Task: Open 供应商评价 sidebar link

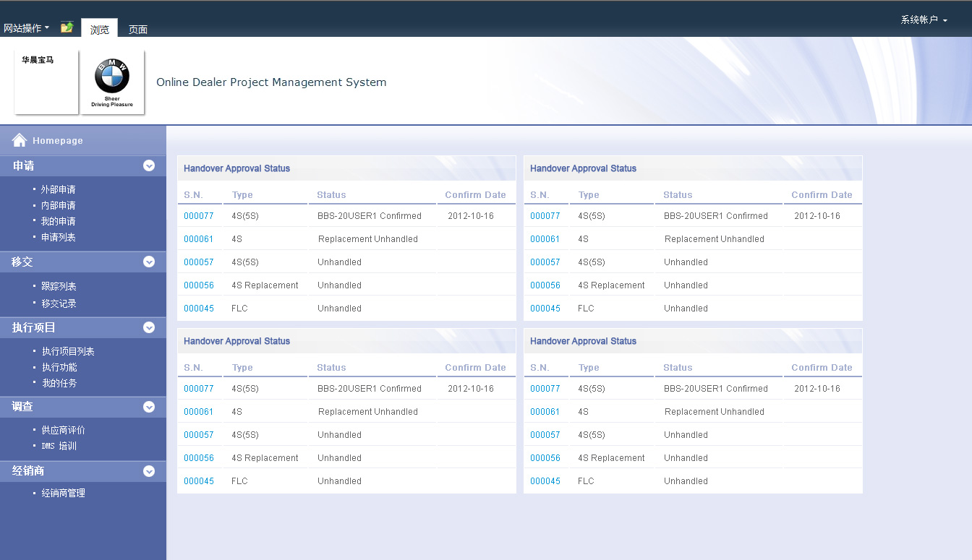Action: click(63, 430)
